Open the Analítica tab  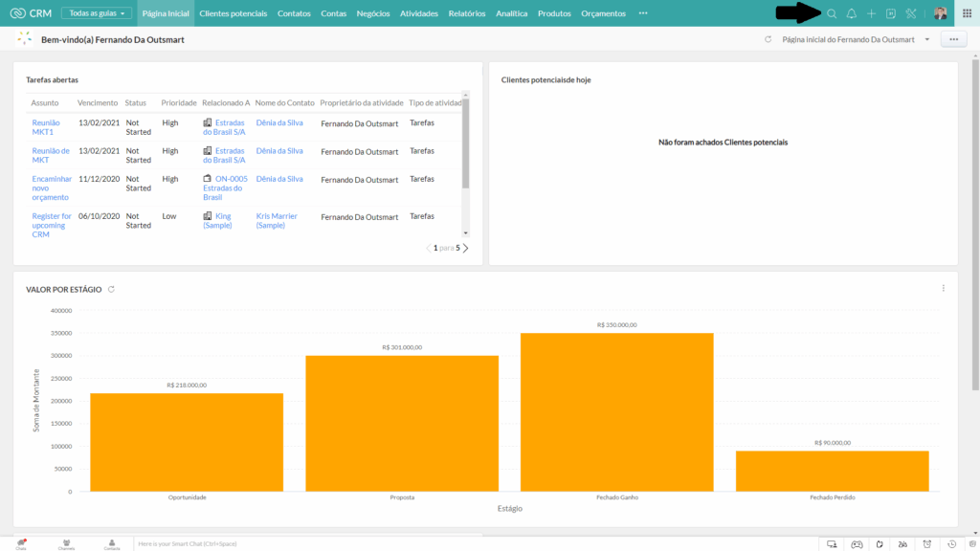pyautogui.click(x=512, y=13)
